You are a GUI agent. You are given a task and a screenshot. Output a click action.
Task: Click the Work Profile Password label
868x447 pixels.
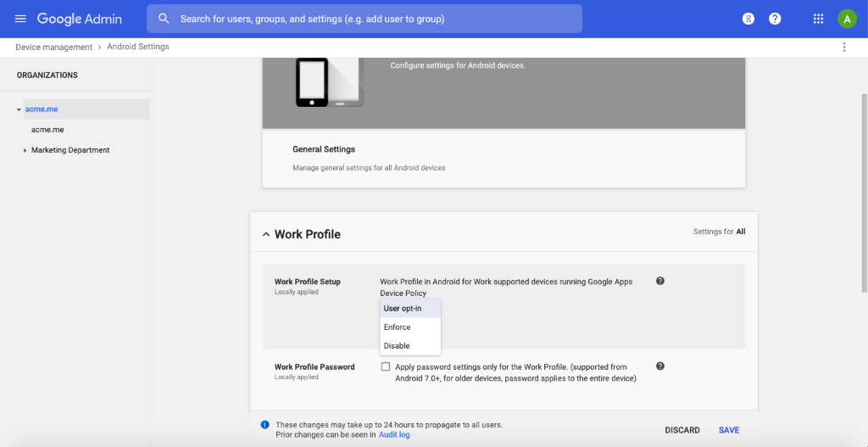click(x=314, y=366)
